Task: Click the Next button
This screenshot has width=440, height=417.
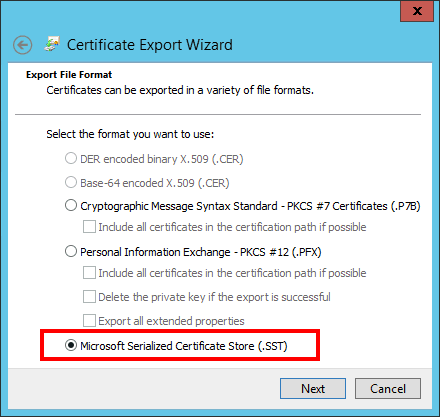Action: (313, 388)
